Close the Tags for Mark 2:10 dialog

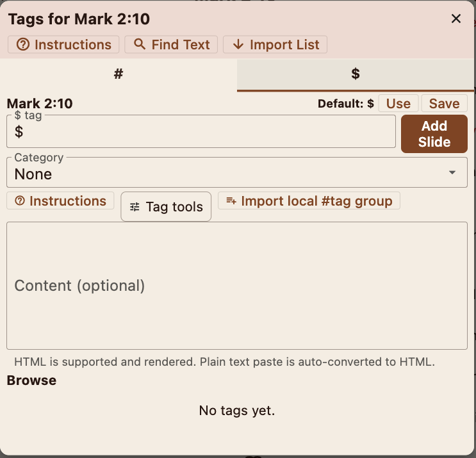click(456, 19)
